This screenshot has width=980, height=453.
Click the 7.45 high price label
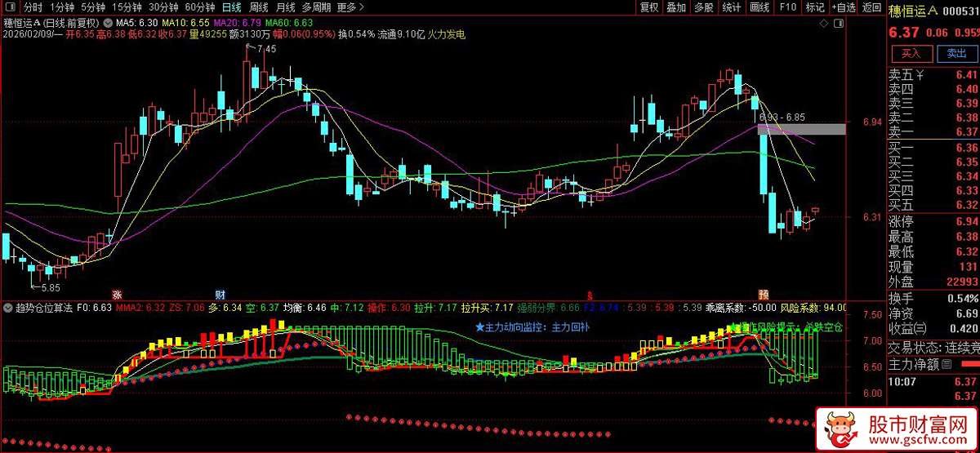(x=265, y=50)
